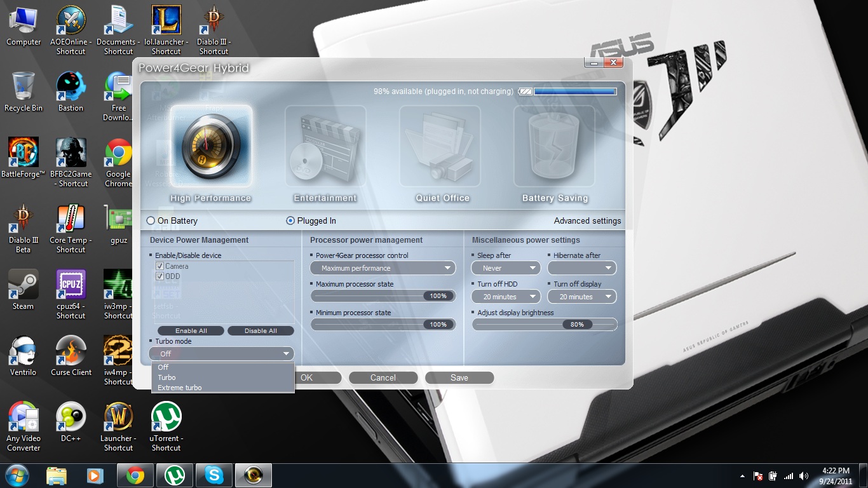868x488 pixels.
Task: Toggle the Camera device checkbox
Action: click(160, 266)
